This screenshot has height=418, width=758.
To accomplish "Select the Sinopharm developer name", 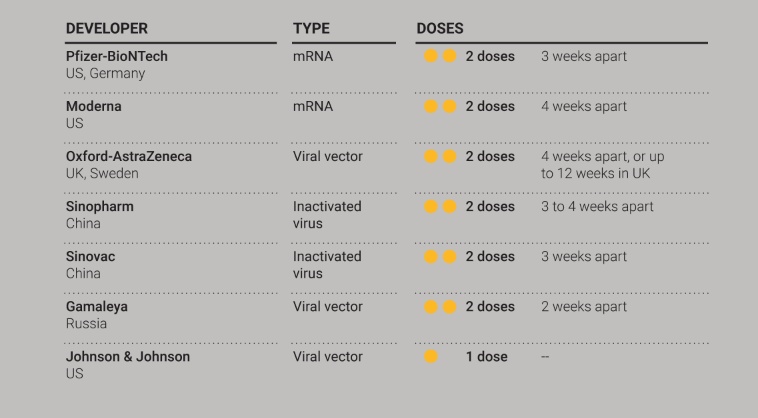I will tap(100, 207).
